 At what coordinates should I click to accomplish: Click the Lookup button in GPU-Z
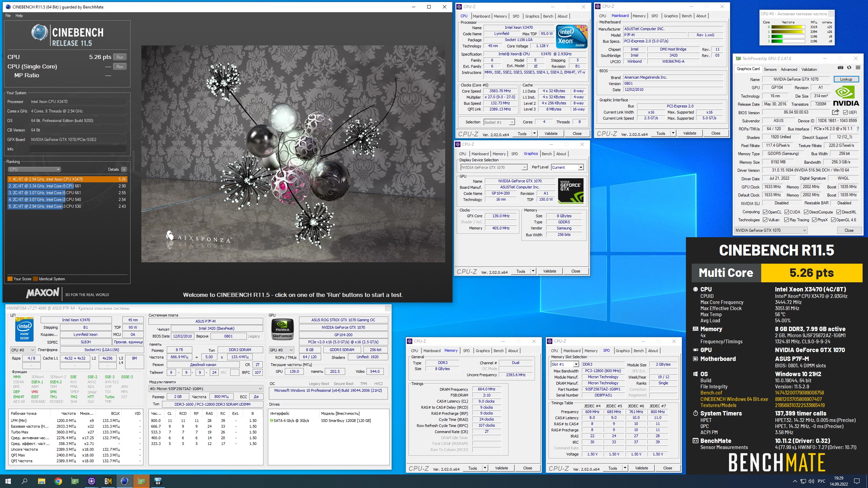846,79
